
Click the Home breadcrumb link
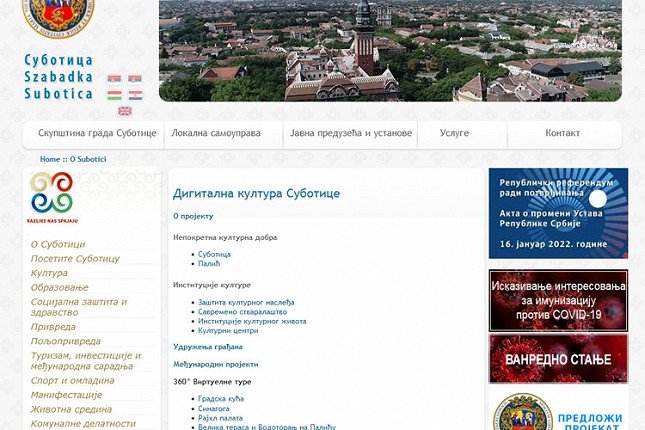50,159
